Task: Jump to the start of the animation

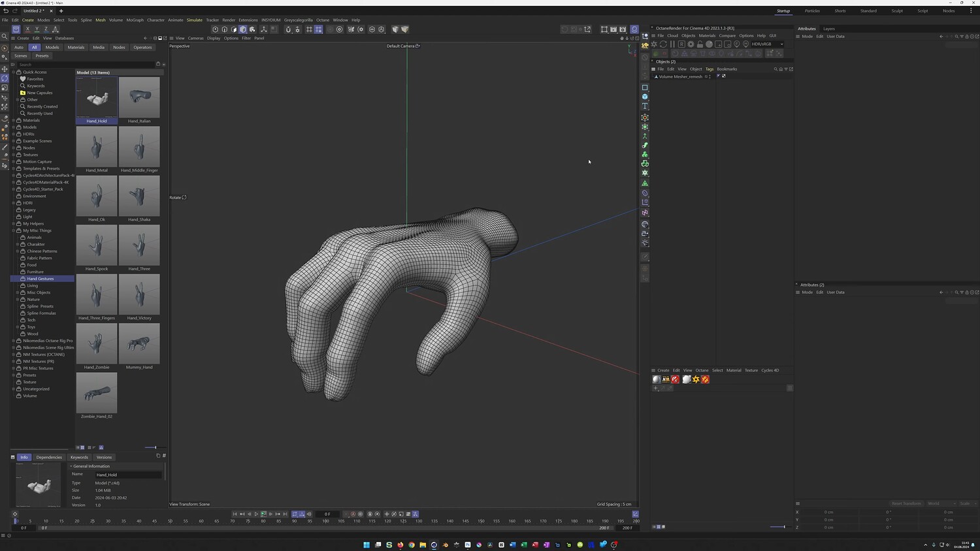Action: point(235,514)
